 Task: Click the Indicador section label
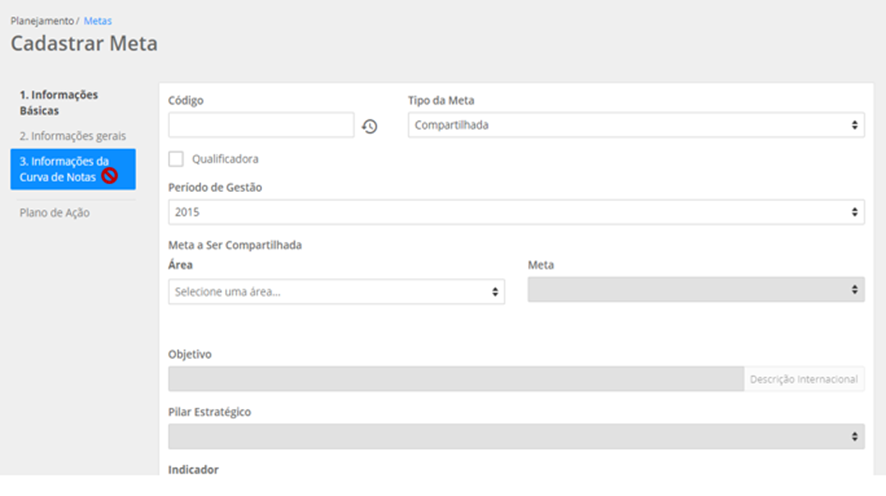(x=193, y=469)
